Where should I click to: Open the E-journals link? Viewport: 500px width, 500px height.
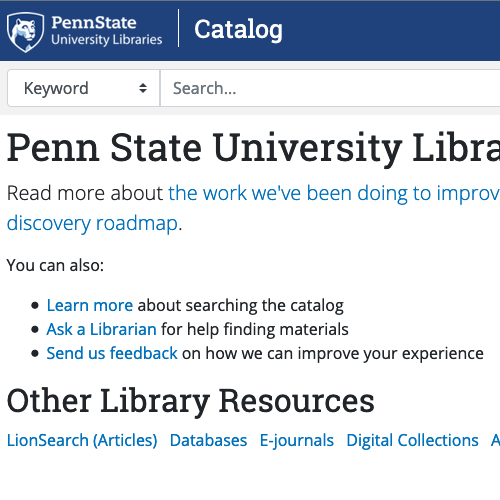coord(297,440)
